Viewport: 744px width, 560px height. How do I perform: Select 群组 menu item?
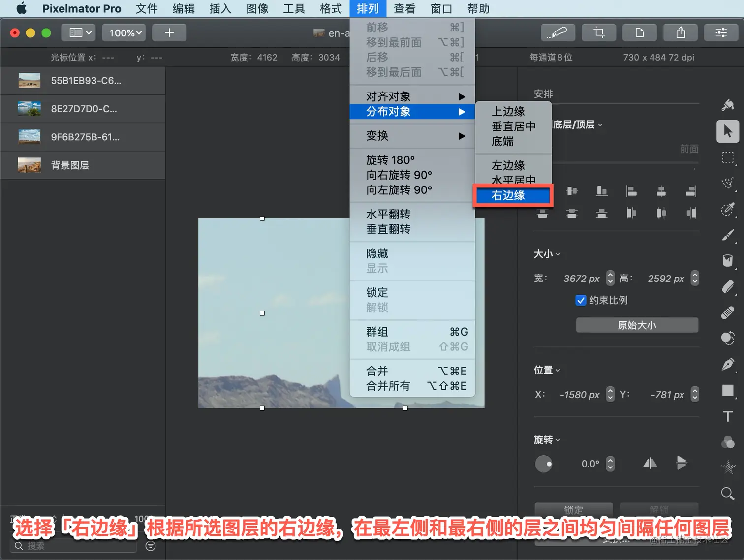click(412, 332)
